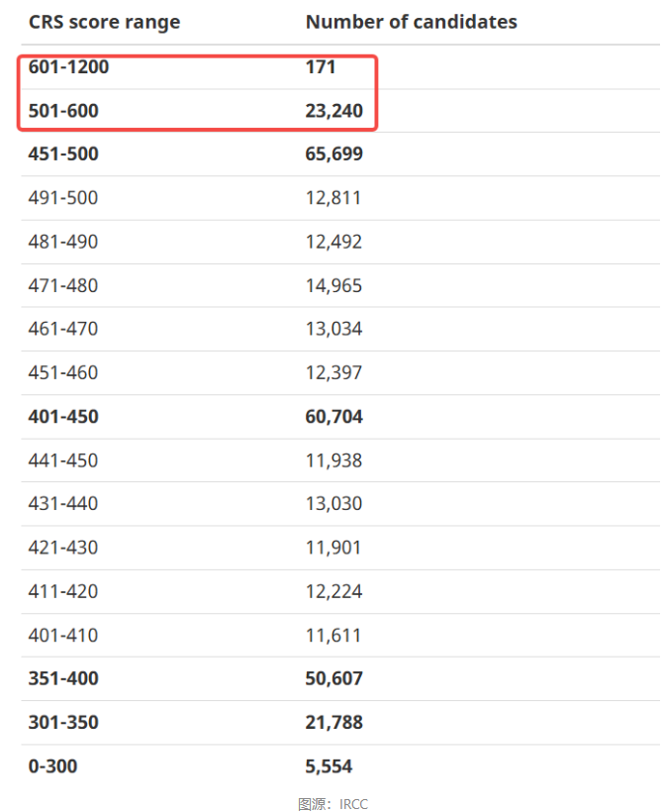Select the 431-440 range row

pyautogui.click(x=340, y=504)
